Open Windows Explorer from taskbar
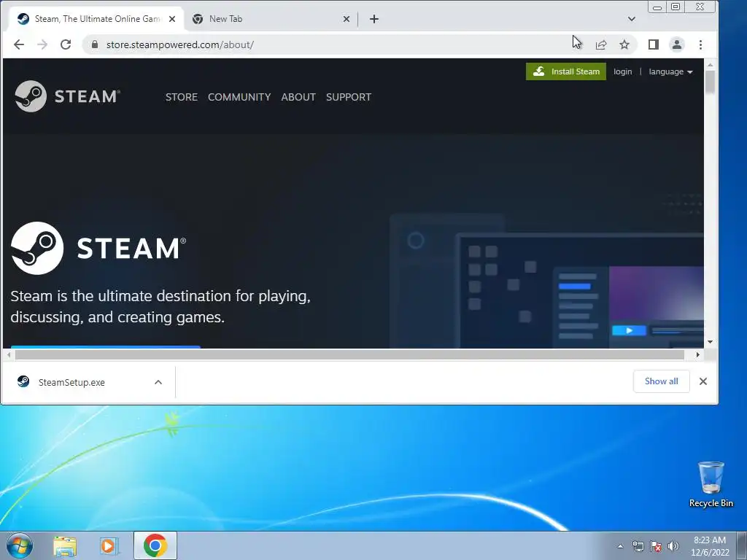This screenshot has height=560, width=747. [x=65, y=546]
